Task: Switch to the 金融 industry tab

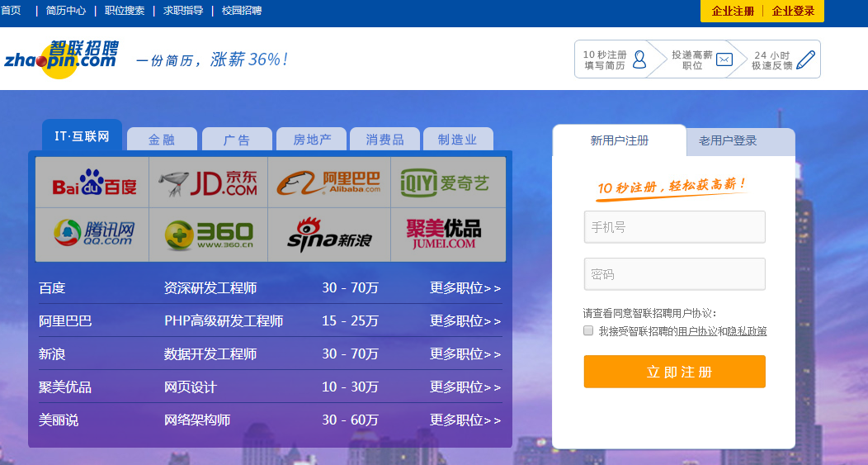Action: coord(162,140)
